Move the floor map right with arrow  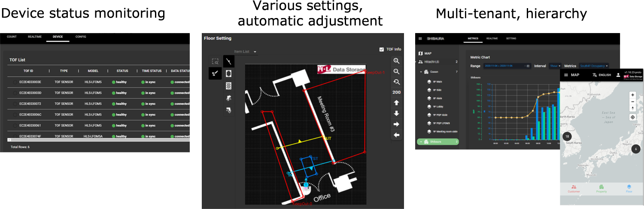[396, 124]
